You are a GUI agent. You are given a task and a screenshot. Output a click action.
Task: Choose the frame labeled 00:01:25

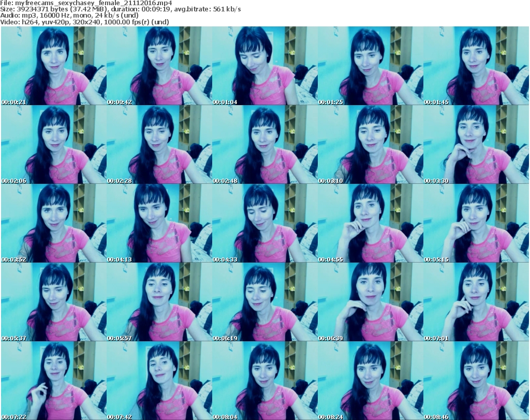(371, 66)
